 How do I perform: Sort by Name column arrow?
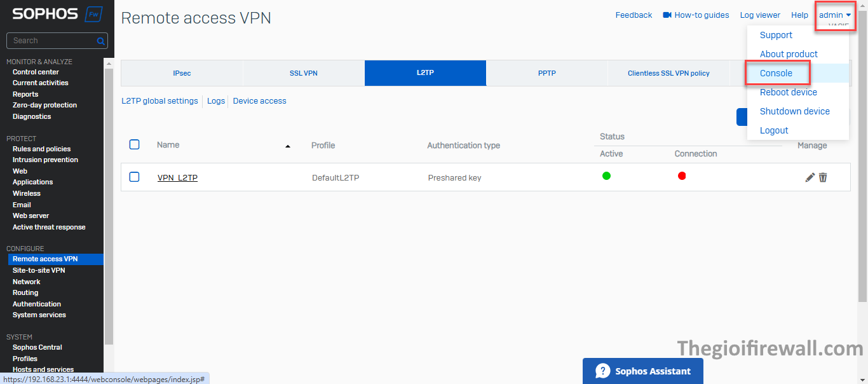click(x=288, y=146)
